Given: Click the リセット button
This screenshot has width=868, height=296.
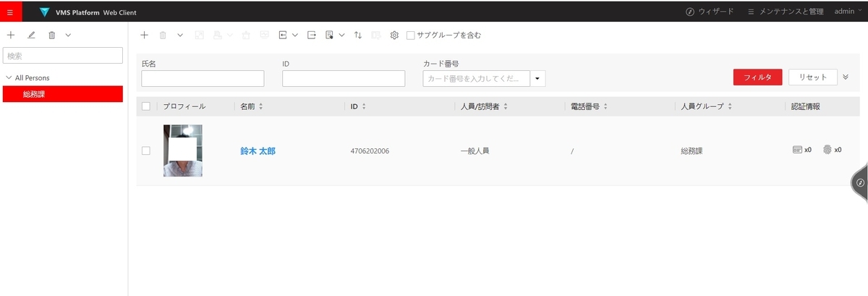Looking at the screenshot, I should tap(813, 77).
